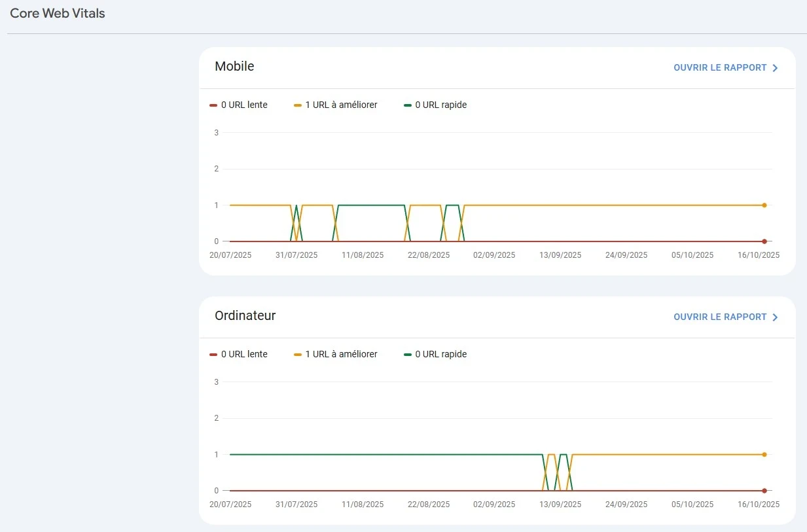Open the Mobile Core Web Vitals report
This screenshot has width=807, height=532.
point(720,67)
